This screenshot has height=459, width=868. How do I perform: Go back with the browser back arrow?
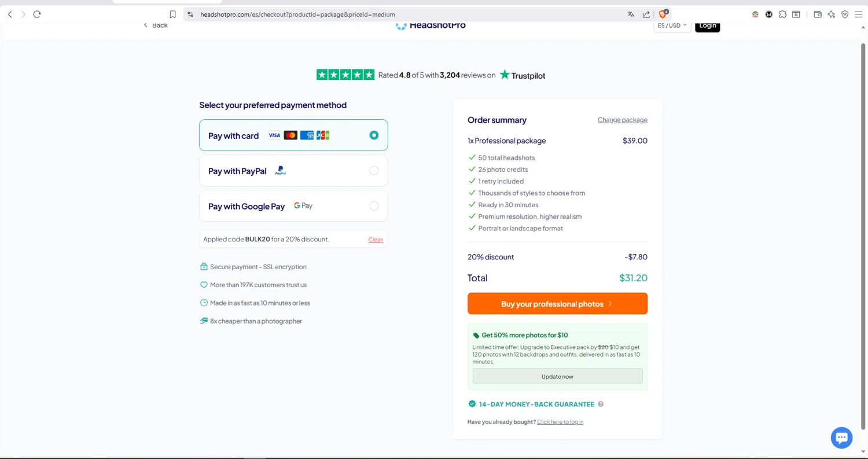click(10, 14)
